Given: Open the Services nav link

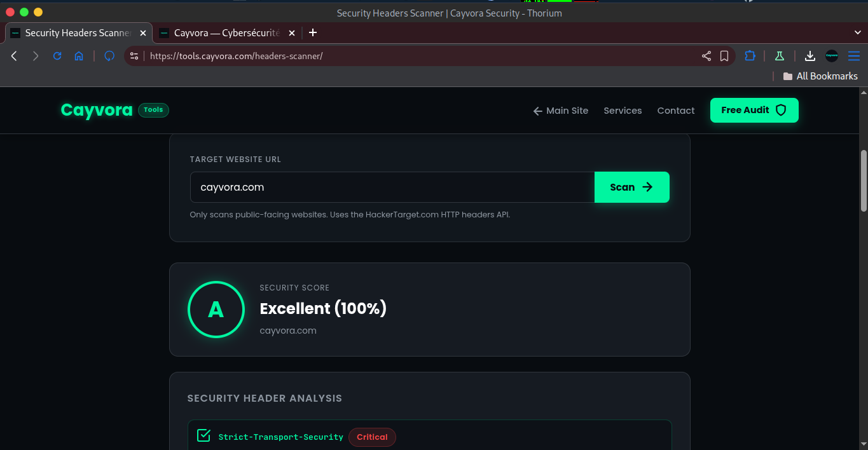Looking at the screenshot, I should pyautogui.click(x=623, y=111).
